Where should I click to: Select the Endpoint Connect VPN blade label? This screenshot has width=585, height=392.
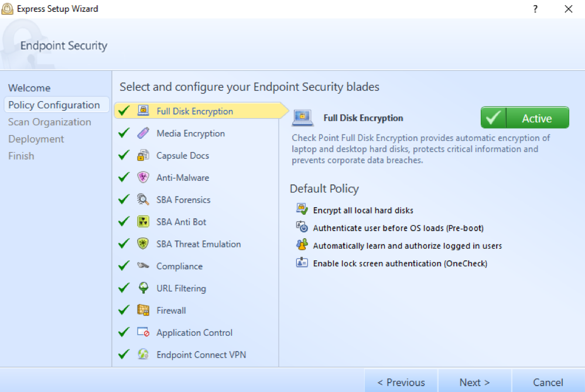[201, 355]
